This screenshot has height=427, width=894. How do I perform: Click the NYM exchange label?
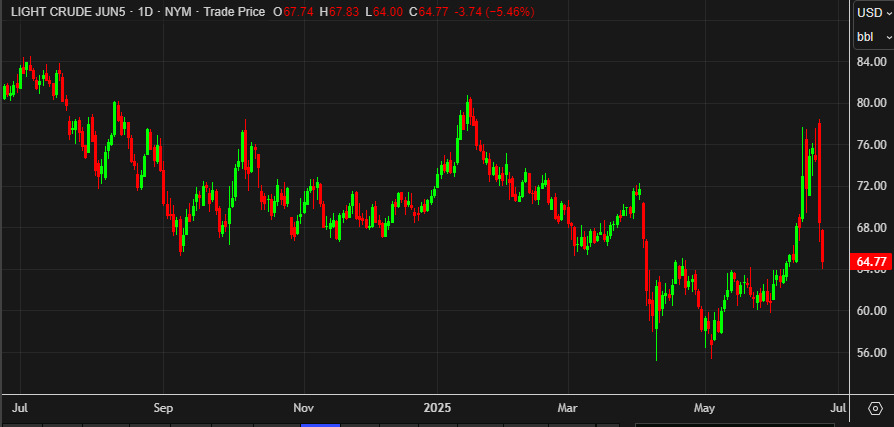coord(177,11)
